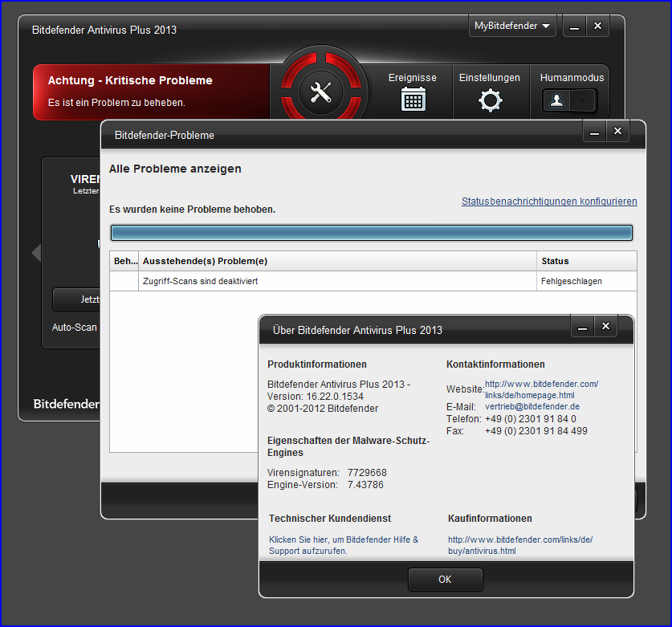Click the Version: 16.22.0.1534 text
Screen dimensions: 672x627
click(315, 397)
